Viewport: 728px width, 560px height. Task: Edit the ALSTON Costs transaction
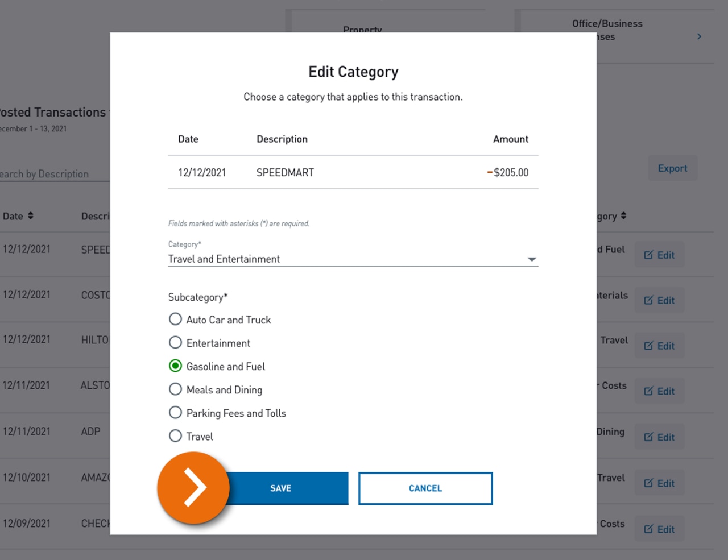point(659,391)
